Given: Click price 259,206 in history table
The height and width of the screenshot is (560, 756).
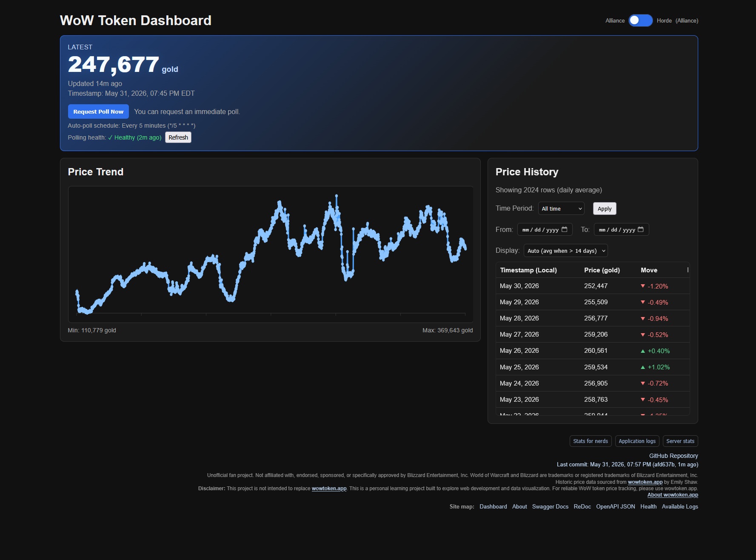Looking at the screenshot, I should pyautogui.click(x=596, y=334).
